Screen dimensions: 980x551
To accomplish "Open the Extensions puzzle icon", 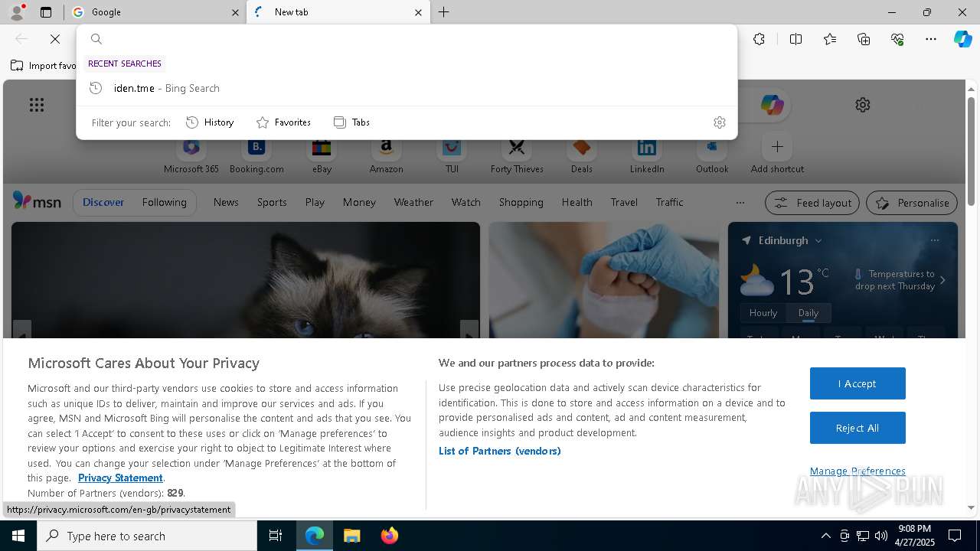I will point(759,39).
